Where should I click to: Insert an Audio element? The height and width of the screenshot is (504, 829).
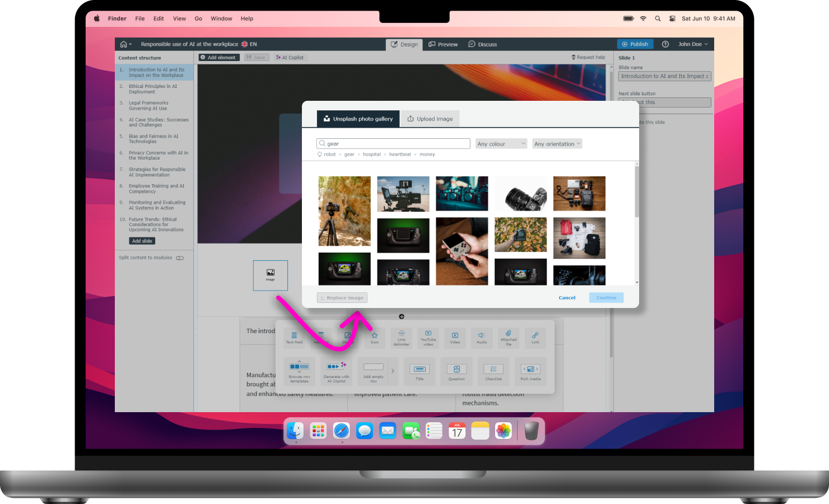coord(482,338)
